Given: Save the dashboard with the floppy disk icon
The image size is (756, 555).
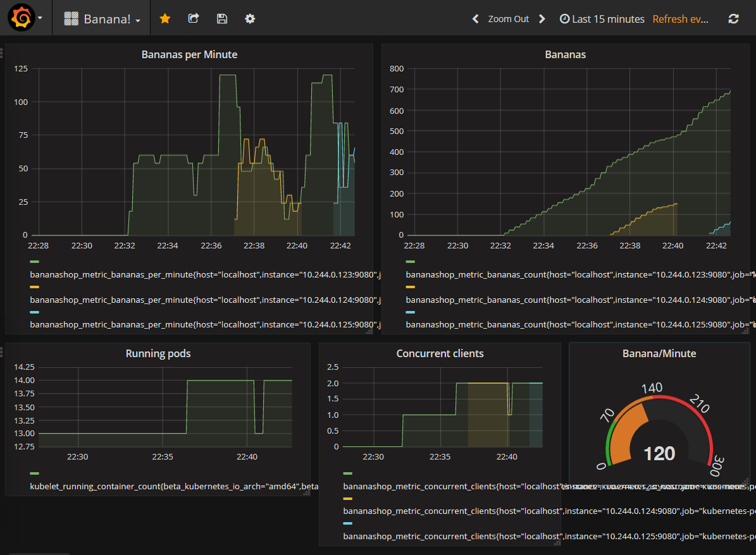Looking at the screenshot, I should click(222, 19).
